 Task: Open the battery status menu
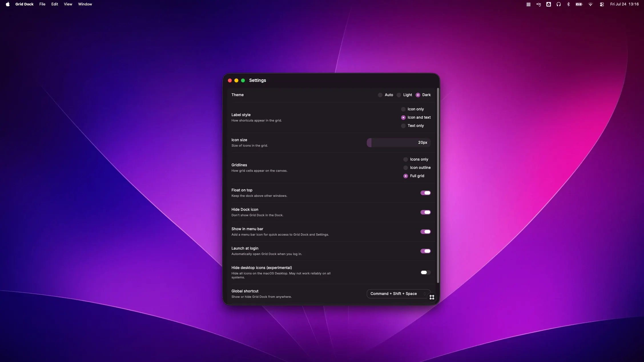pyautogui.click(x=579, y=4)
